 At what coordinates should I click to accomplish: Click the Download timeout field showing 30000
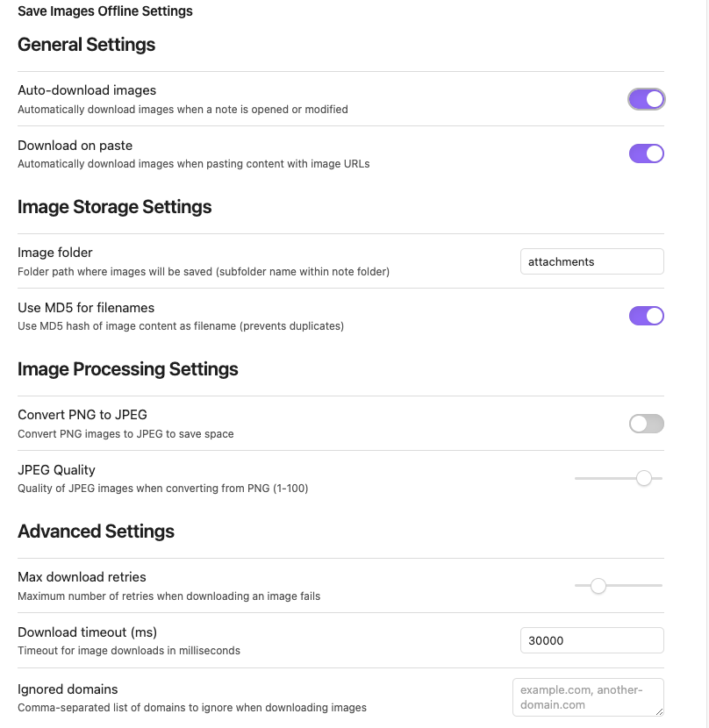click(x=592, y=640)
